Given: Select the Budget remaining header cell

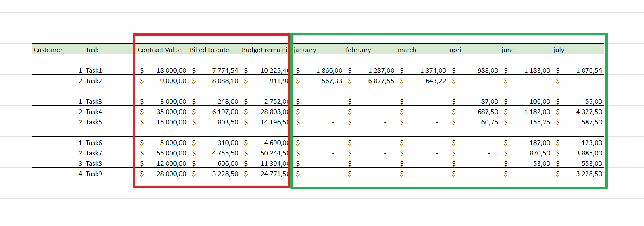Looking at the screenshot, I should 266,49.
